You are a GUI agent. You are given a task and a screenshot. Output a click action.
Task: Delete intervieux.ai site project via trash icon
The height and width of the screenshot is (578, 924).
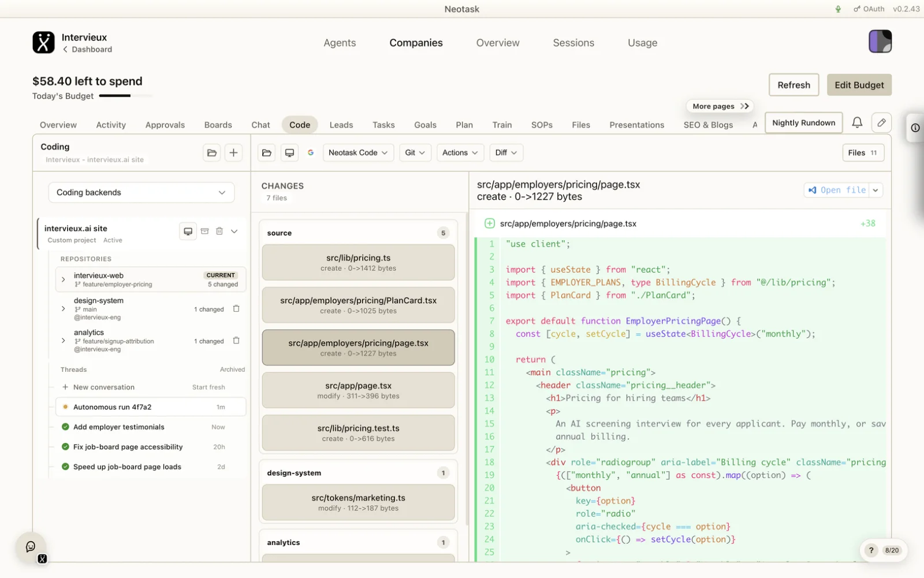point(219,231)
